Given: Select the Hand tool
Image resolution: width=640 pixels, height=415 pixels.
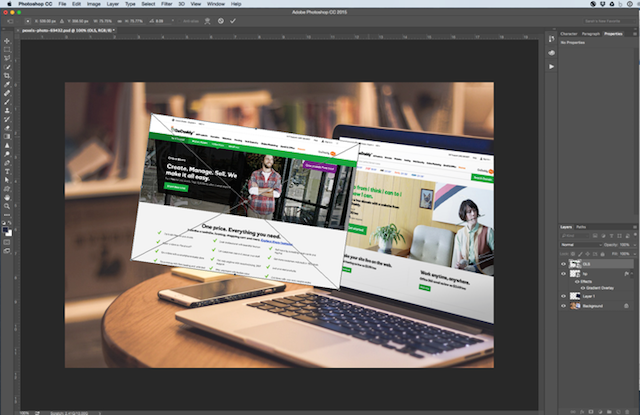Looking at the screenshot, I should [x=7, y=198].
